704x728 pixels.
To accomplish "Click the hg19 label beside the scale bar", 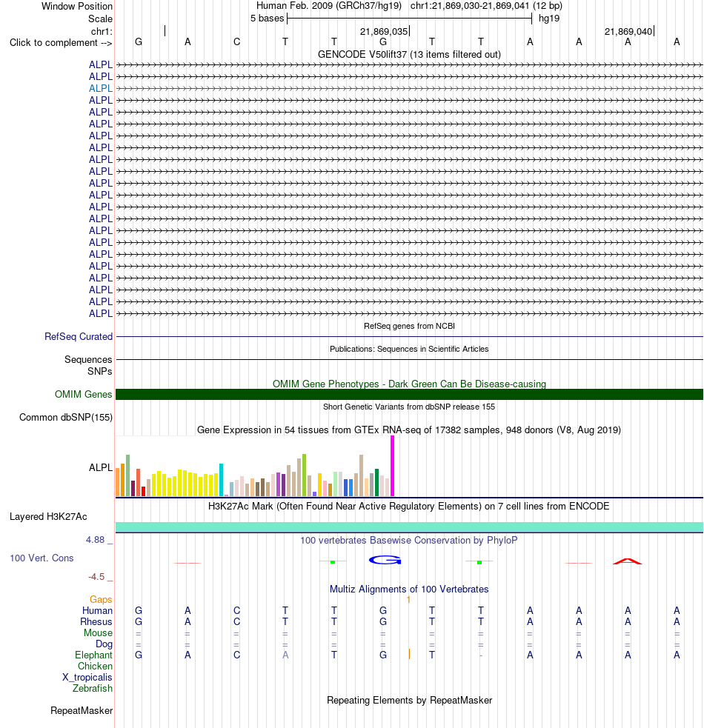I will pyautogui.click(x=549, y=19).
